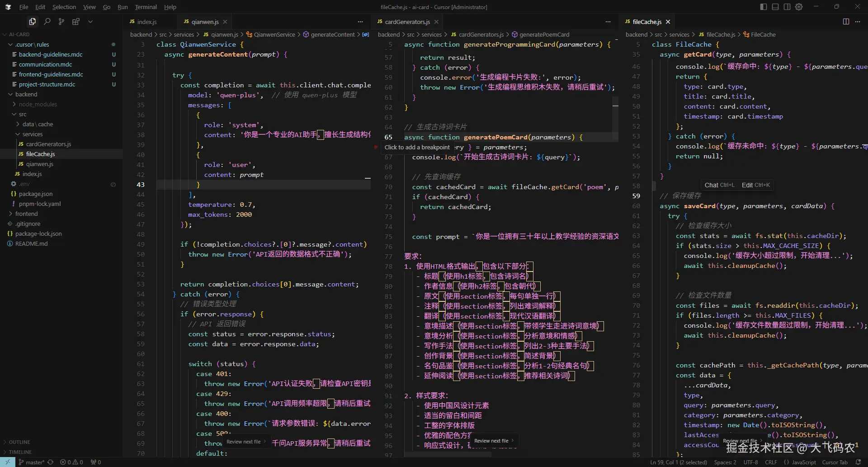The image size is (868, 467).
Task: Synchronize changes icon in status bar
Action: (x=51, y=462)
